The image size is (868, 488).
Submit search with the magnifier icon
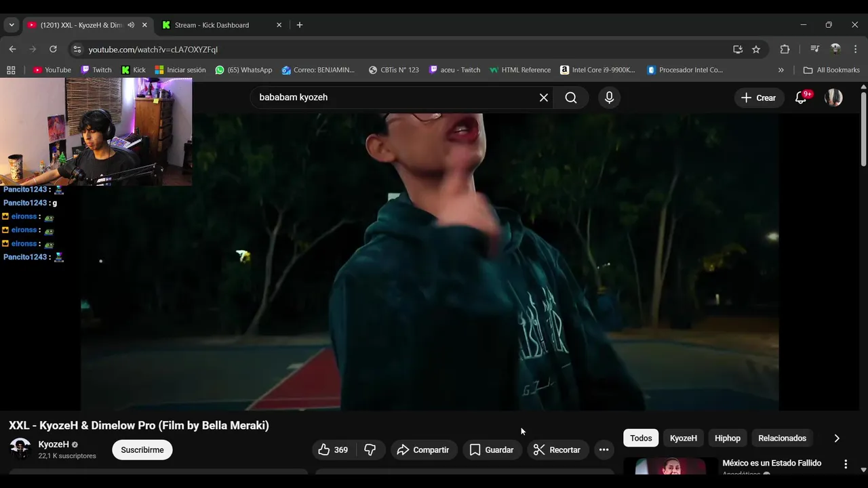pyautogui.click(x=571, y=98)
